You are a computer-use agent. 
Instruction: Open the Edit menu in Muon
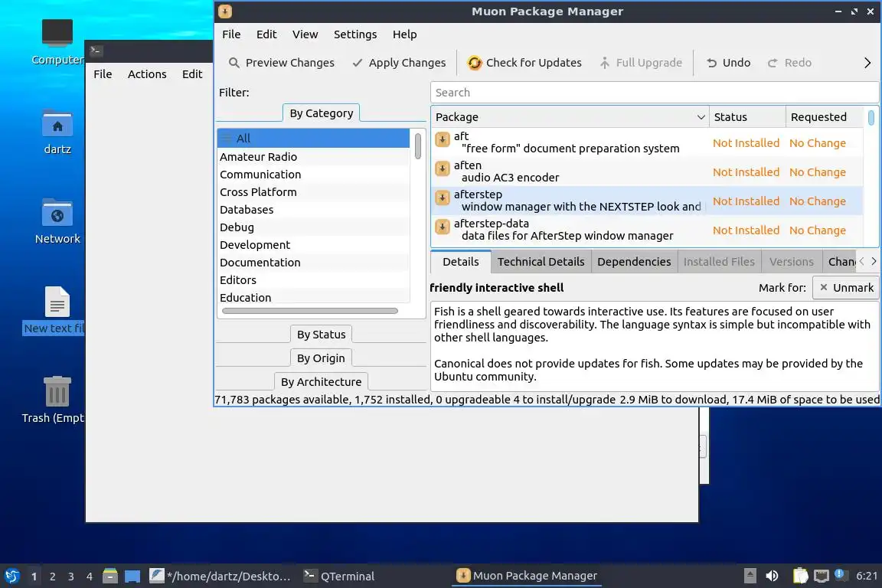[x=266, y=34]
